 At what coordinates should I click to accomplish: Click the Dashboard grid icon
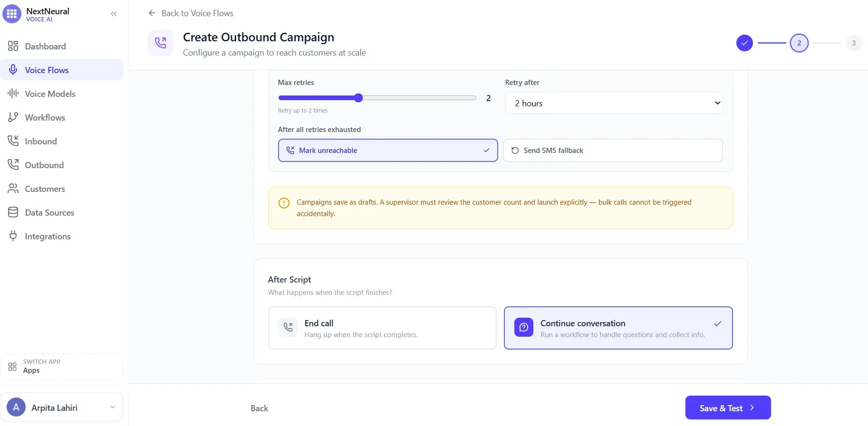(13, 46)
